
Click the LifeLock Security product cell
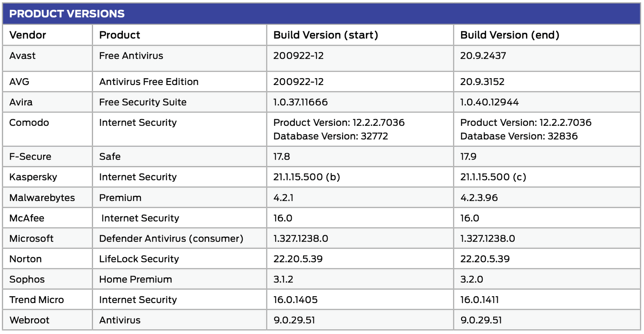(x=139, y=259)
